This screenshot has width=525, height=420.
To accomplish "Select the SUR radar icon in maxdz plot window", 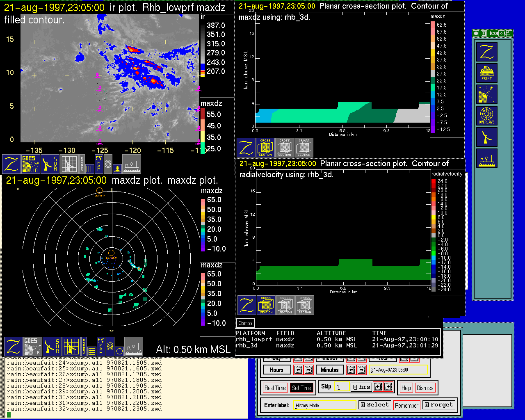I will pyautogui.click(x=52, y=347).
